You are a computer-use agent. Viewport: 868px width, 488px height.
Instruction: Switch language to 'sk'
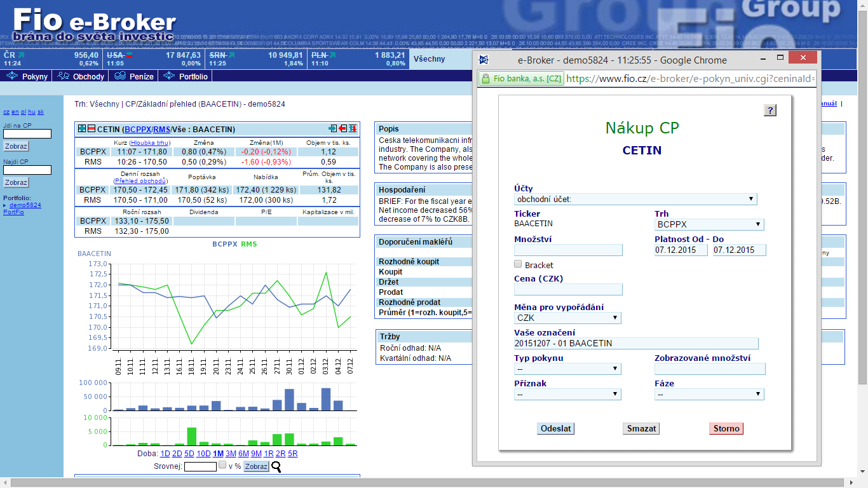click(x=41, y=112)
